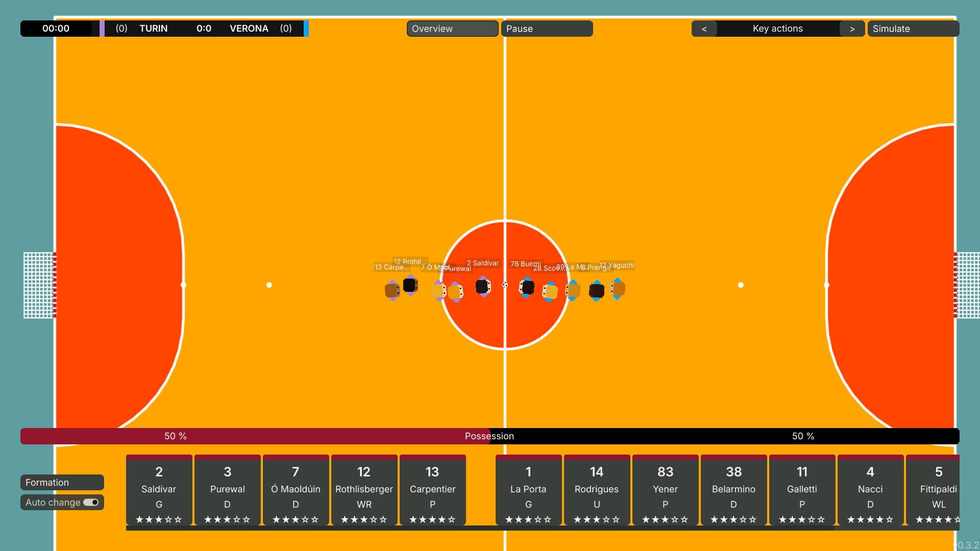Pause the match
The image size is (980, 551).
pyautogui.click(x=546, y=29)
